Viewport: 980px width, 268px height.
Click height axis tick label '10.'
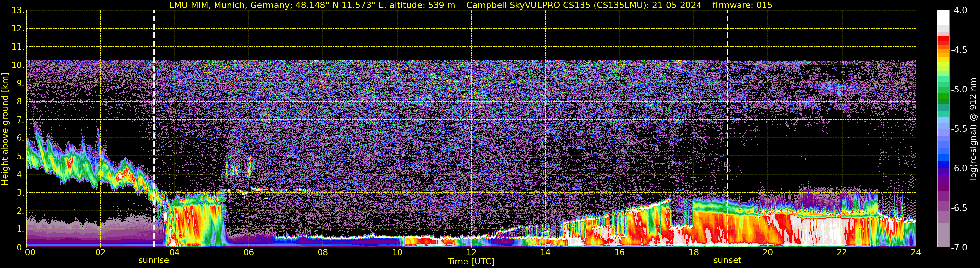pos(18,65)
